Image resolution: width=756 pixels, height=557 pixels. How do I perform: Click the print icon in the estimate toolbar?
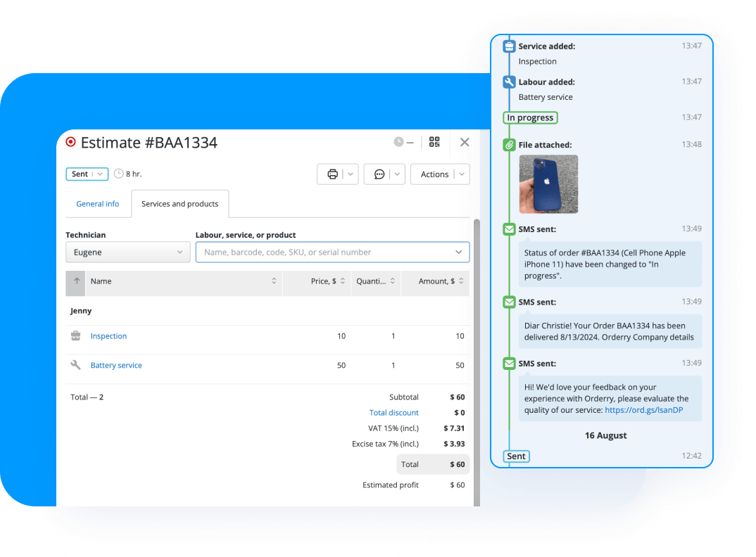333,174
